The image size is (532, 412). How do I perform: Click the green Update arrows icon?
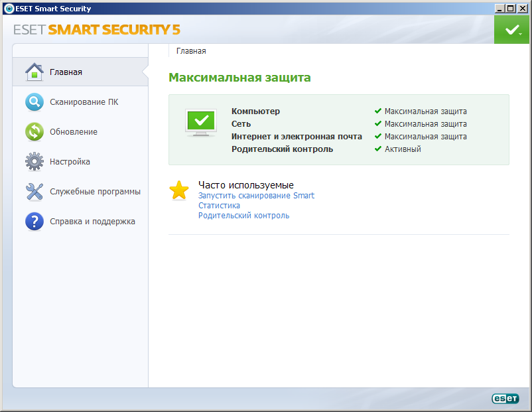(34, 131)
